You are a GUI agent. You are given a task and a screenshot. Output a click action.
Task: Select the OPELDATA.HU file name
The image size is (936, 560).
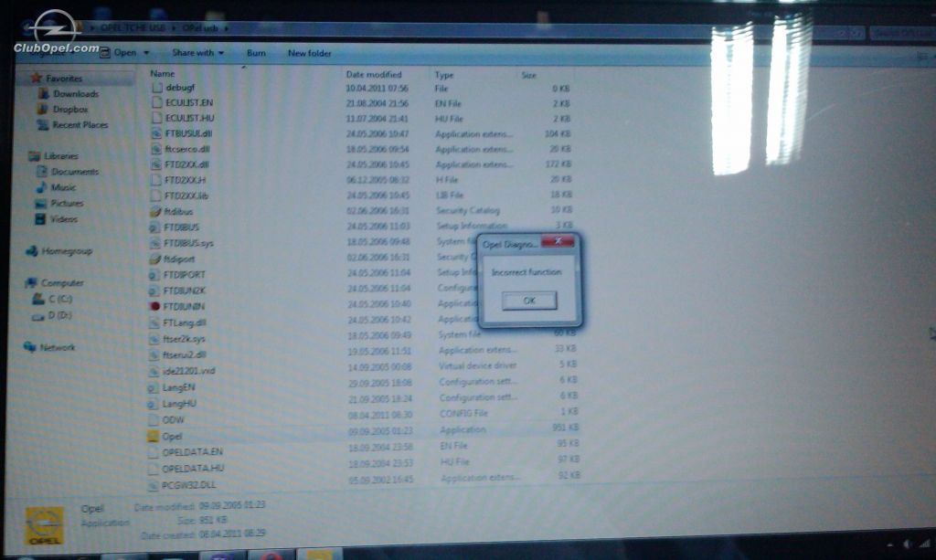(193, 469)
